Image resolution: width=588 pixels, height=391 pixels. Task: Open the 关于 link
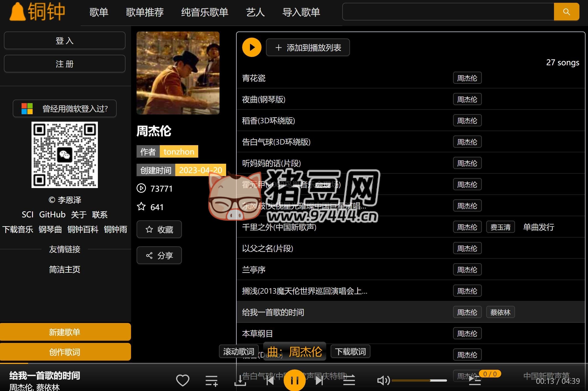[x=79, y=215]
